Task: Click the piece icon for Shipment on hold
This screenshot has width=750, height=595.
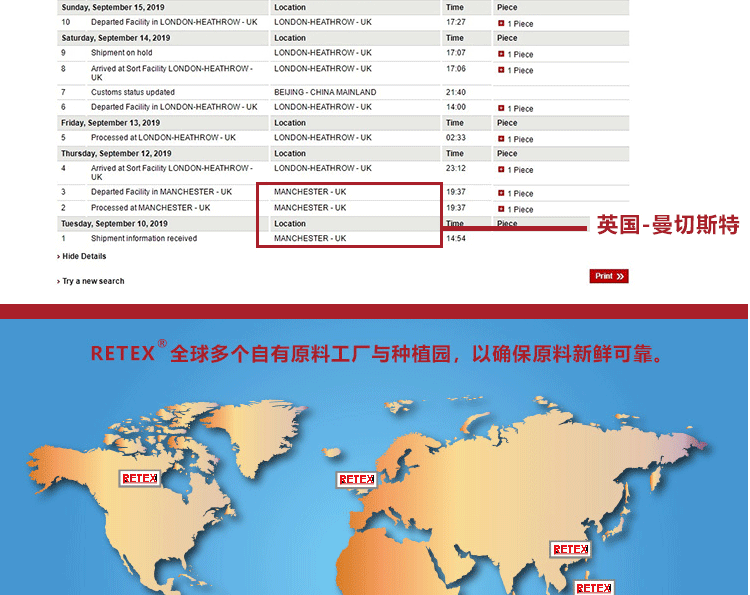Action: click(x=501, y=54)
